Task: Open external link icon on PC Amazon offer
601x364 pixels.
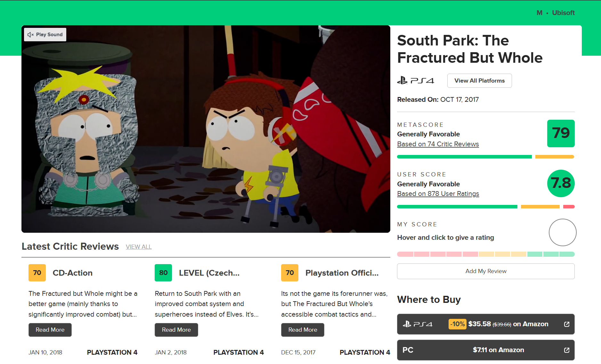Action: pos(566,350)
